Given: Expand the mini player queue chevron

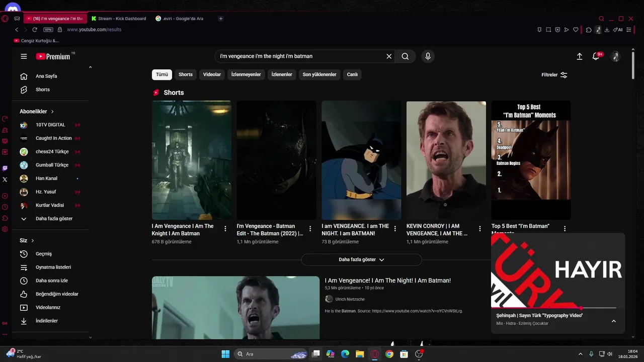Looking at the screenshot, I should pos(614,321).
